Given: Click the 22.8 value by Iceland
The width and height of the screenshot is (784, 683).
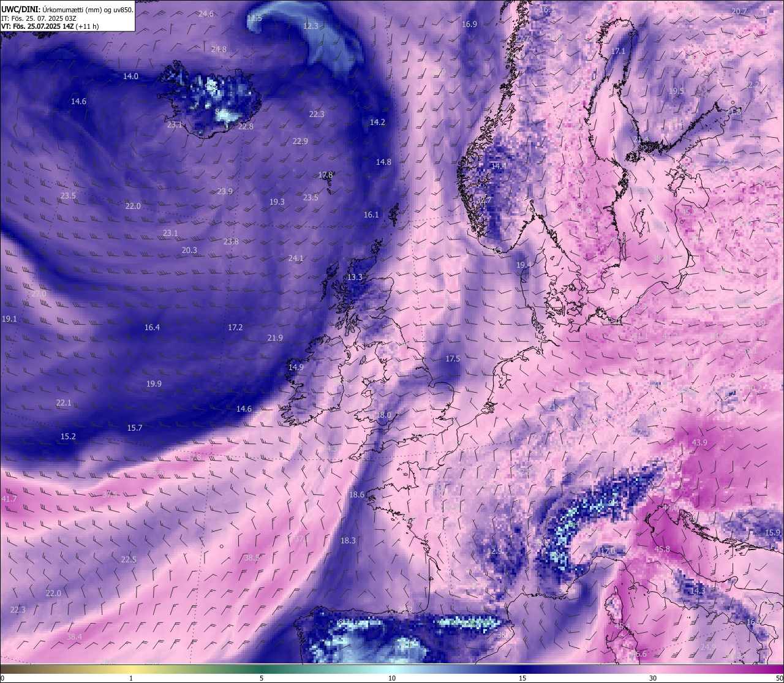Looking at the screenshot, I should pyautogui.click(x=246, y=126).
